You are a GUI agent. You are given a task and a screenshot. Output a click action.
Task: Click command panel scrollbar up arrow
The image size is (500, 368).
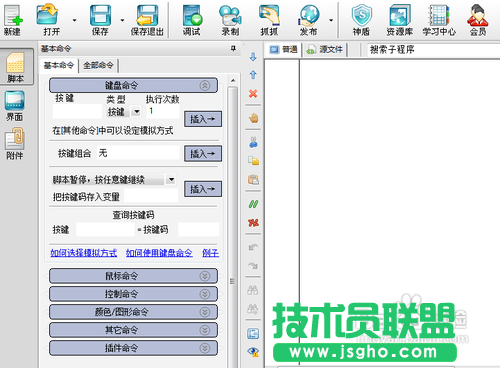[233, 80]
